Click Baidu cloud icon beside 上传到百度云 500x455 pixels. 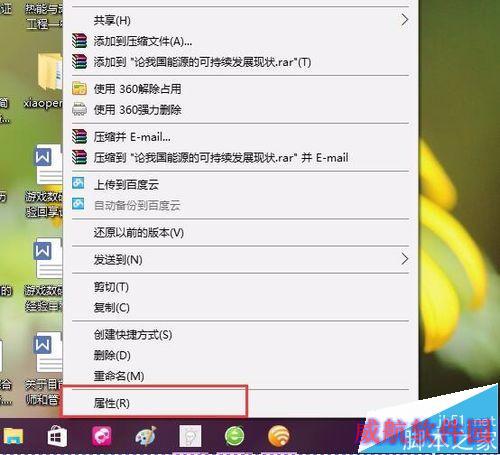(79, 183)
